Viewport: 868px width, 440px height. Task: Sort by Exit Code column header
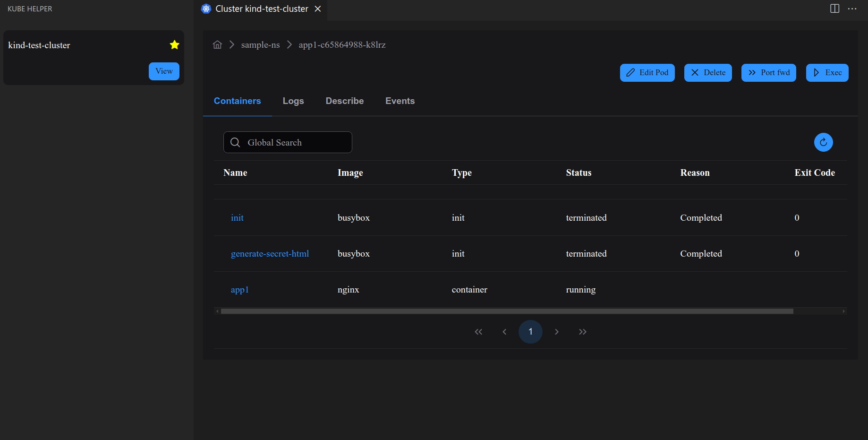click(x=814, y=173)
